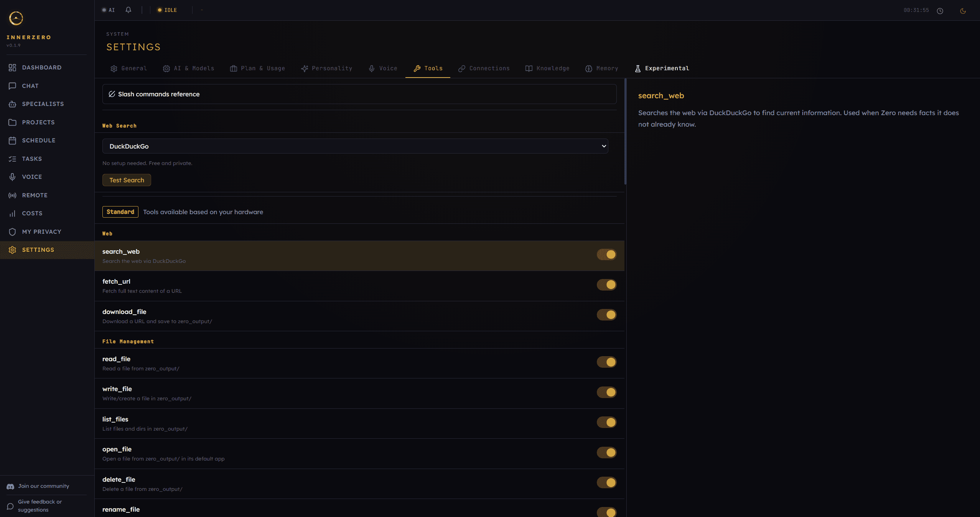The width and height of the screenshot is (980, 517).
Task: Disable the search_web tool toggle
Action: click(x=606, y=254)
